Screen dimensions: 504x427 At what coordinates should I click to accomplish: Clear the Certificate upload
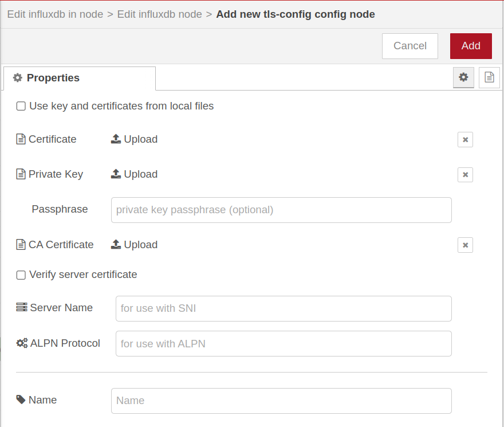click(x=465, y=139)
